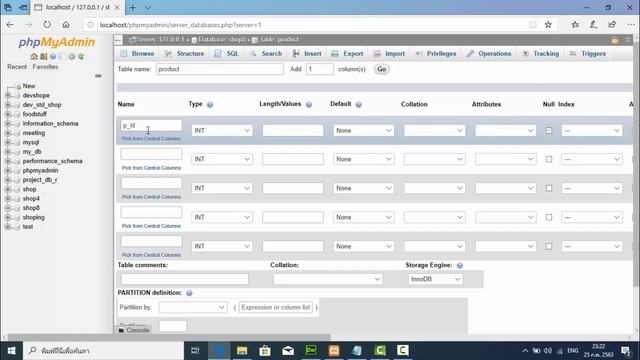Open Dreamweaver from the taskbar
The height and width of the screenshot is (360, 640).
[311, 350]
